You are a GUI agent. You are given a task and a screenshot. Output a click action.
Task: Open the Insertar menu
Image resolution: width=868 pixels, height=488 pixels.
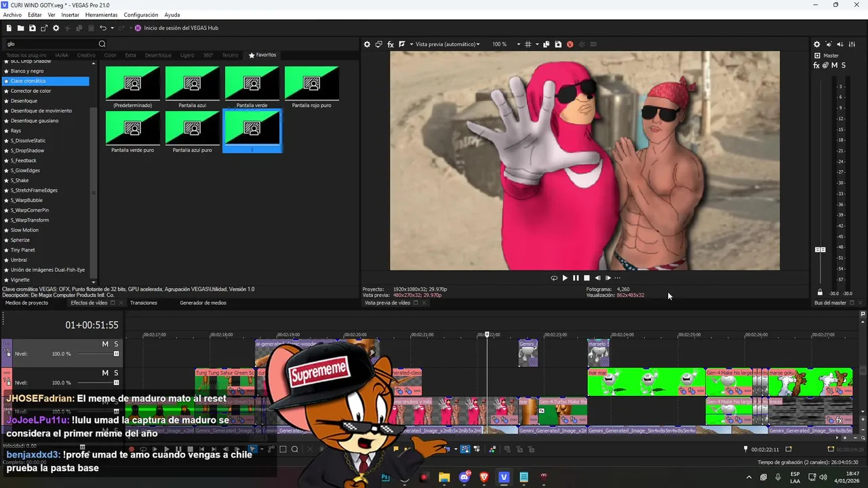tap(71, 15)
